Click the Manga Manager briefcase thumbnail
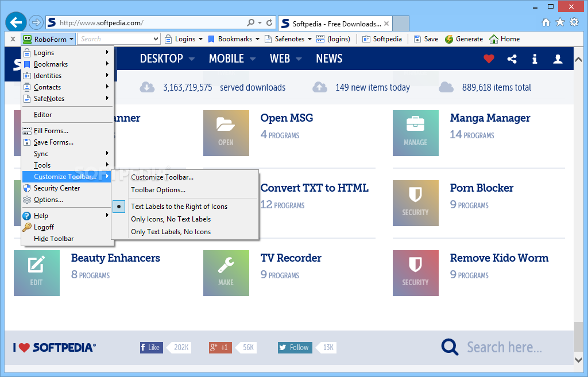Viewport: 588px width, 377px height. coord(416,133)
